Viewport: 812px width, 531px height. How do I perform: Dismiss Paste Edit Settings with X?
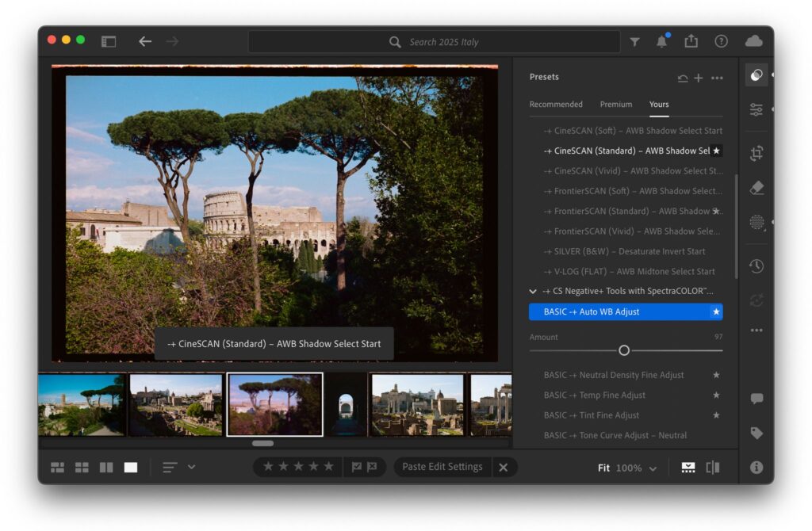pos(504,468)
